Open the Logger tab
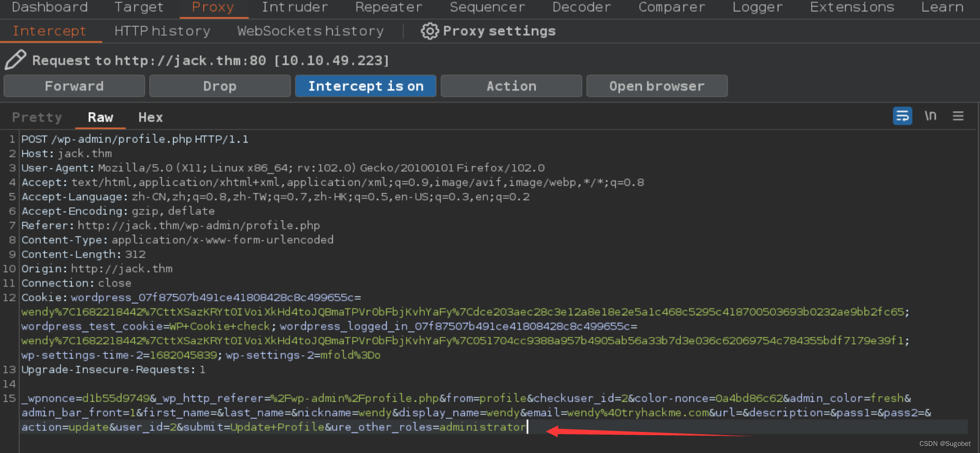The image size is (980, 453). 757,7
